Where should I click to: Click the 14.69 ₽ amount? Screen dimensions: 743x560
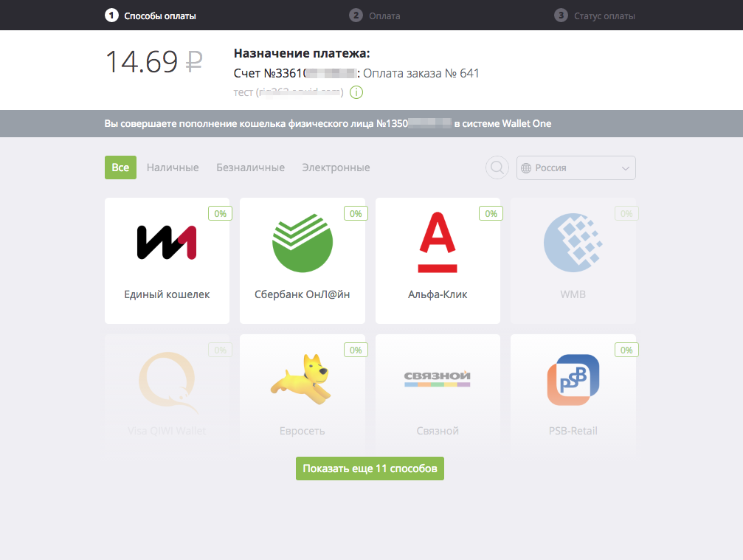tap(154, 61)
